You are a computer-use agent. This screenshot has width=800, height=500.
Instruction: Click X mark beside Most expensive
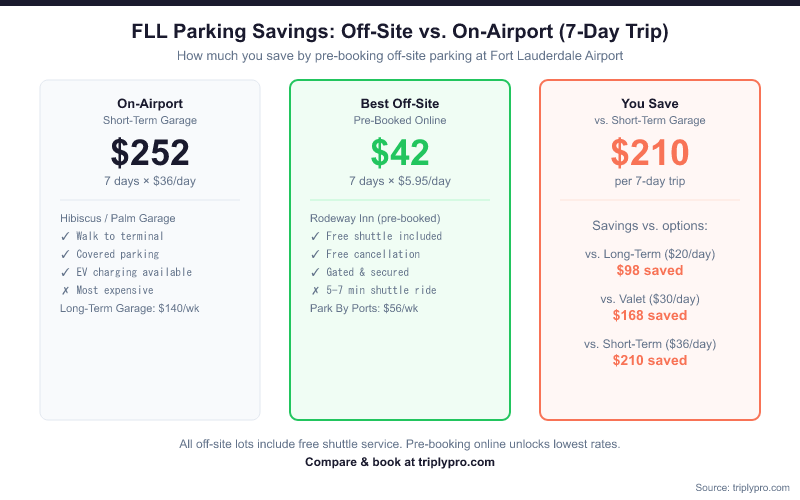(x=65, y=291)
